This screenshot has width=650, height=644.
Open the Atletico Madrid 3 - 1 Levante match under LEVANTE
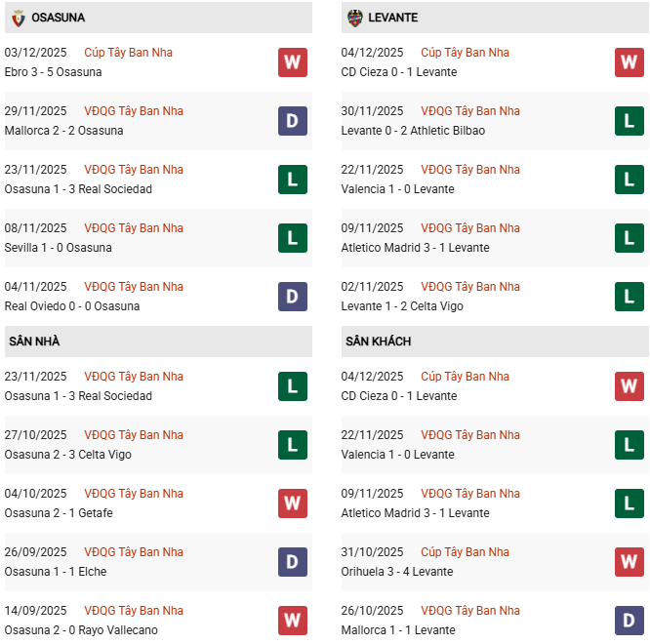point(415,248)
